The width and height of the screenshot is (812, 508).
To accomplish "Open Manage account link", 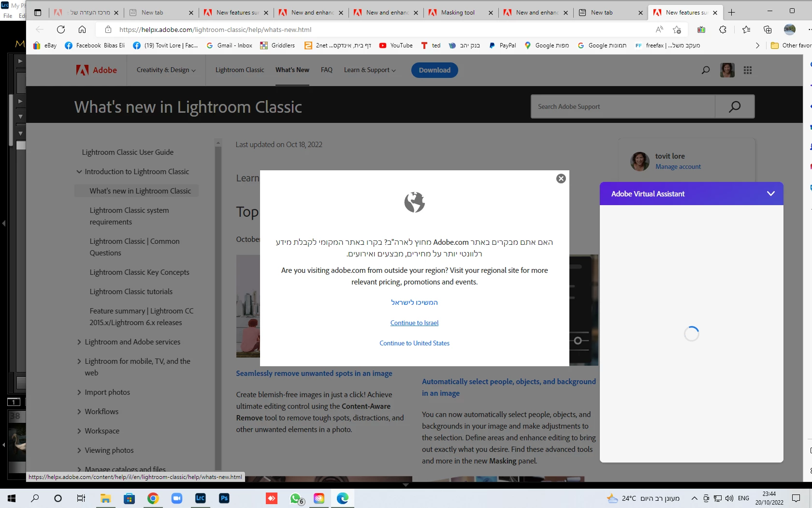I will coord(678,167).
